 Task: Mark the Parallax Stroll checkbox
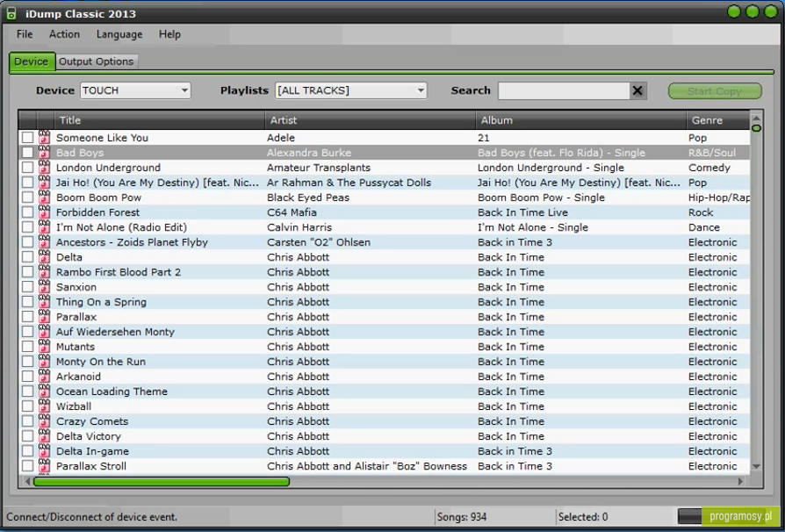27,466
